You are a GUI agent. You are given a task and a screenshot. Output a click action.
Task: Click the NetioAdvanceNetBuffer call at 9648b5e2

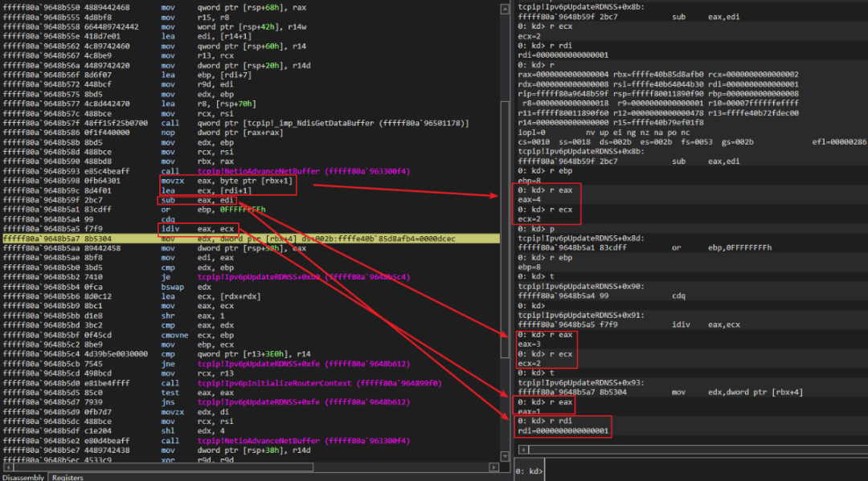[x=303, y=441]
